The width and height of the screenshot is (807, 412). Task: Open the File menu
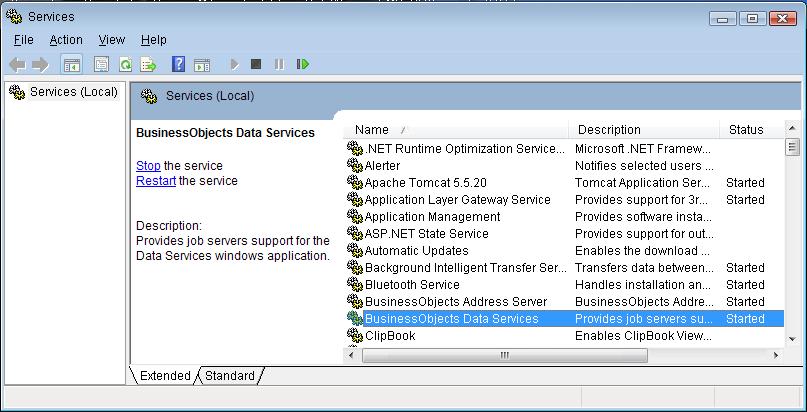[x=24, y=40]
